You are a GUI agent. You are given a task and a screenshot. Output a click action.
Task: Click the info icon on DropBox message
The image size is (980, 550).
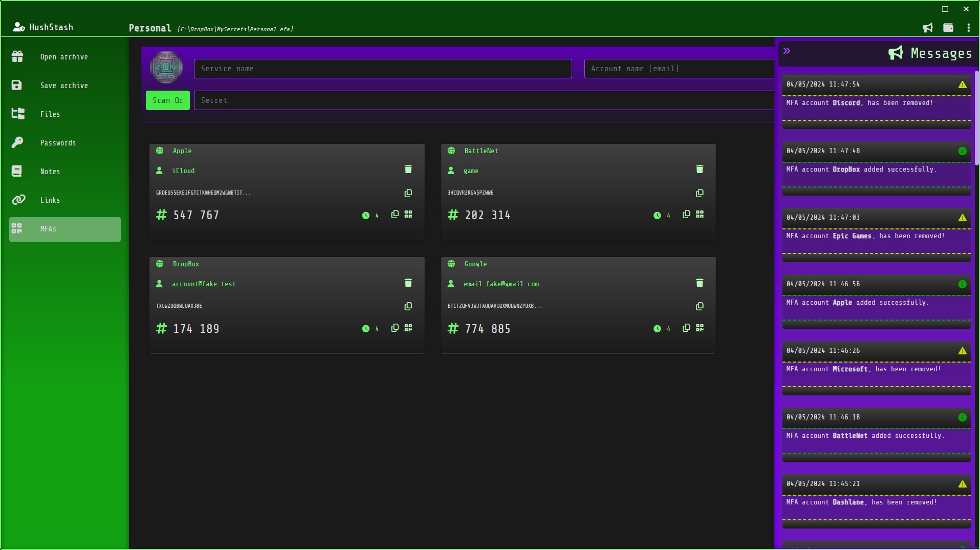tap(963, 151)
